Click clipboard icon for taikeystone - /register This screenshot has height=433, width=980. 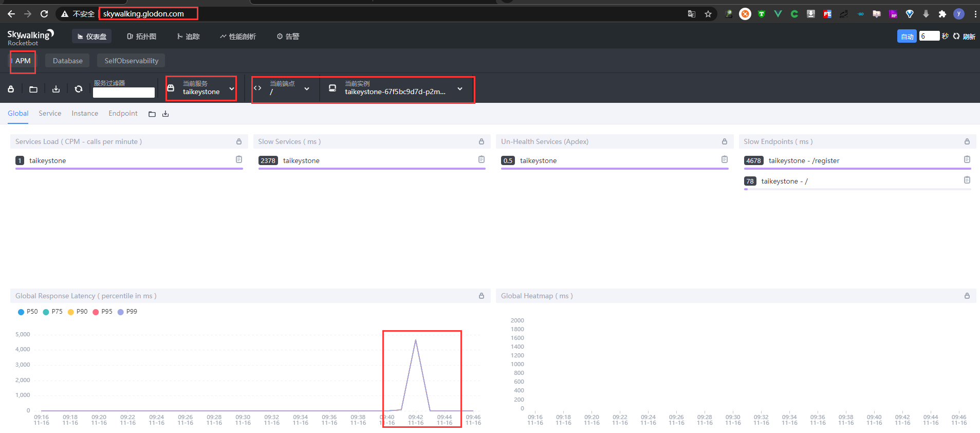tap(967, 160)
